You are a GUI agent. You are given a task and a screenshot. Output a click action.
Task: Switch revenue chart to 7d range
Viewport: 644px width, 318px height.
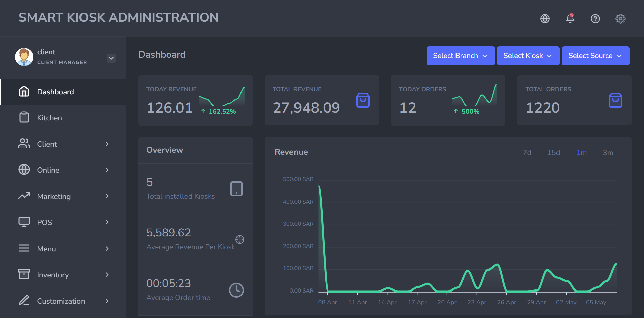(x=527, y=153)
